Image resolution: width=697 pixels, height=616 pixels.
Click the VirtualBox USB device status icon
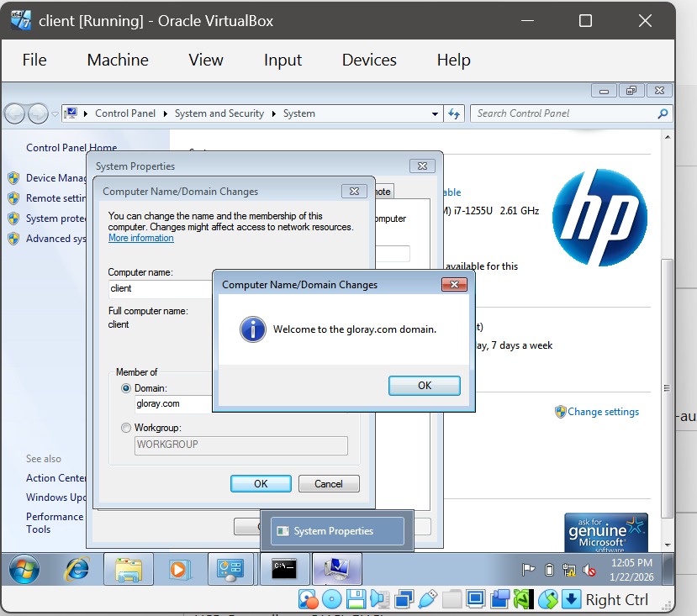pyautogui.click(x=428, y=599)
